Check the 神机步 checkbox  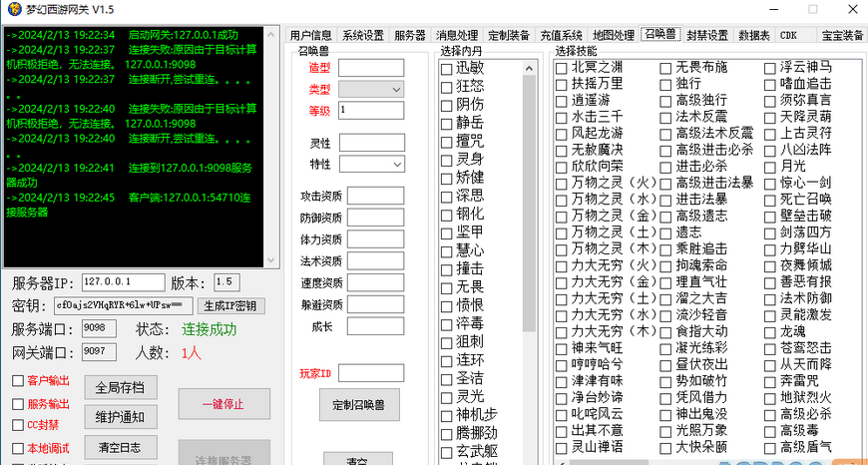pyautogui.click(x=446, y=416)
